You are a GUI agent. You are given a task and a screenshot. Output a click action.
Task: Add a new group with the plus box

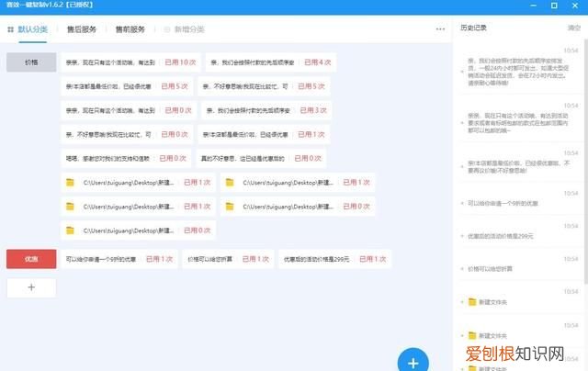point(31,287)
